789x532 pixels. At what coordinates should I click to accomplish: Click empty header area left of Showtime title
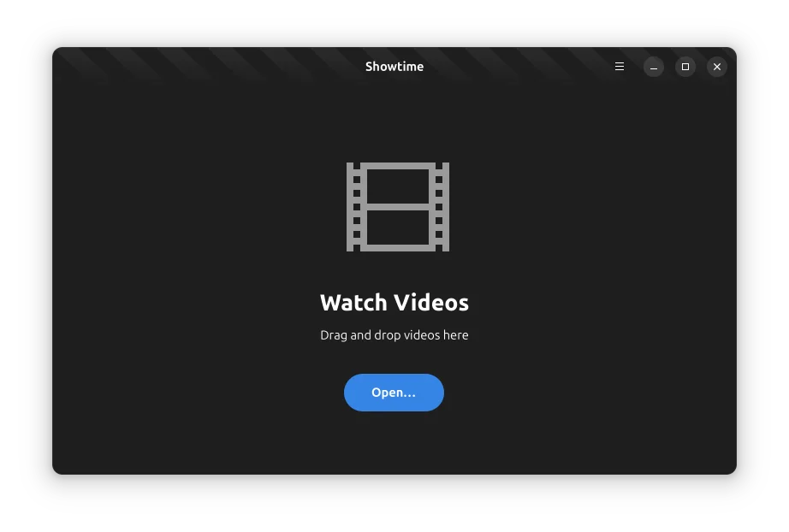[257, 67]
